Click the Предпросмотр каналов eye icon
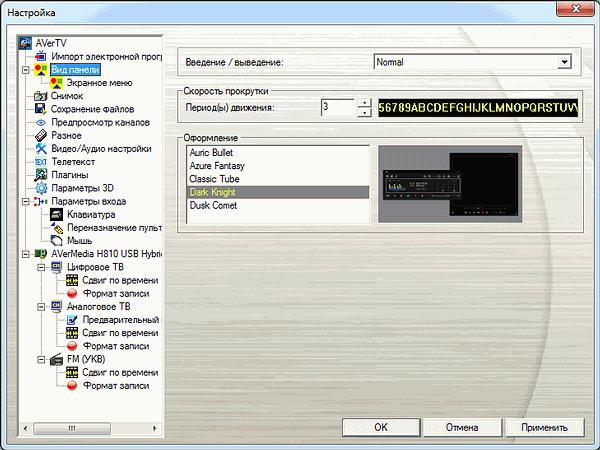Image resolution: width=600 pixels, height=450 pixels. tap(41, 122)
